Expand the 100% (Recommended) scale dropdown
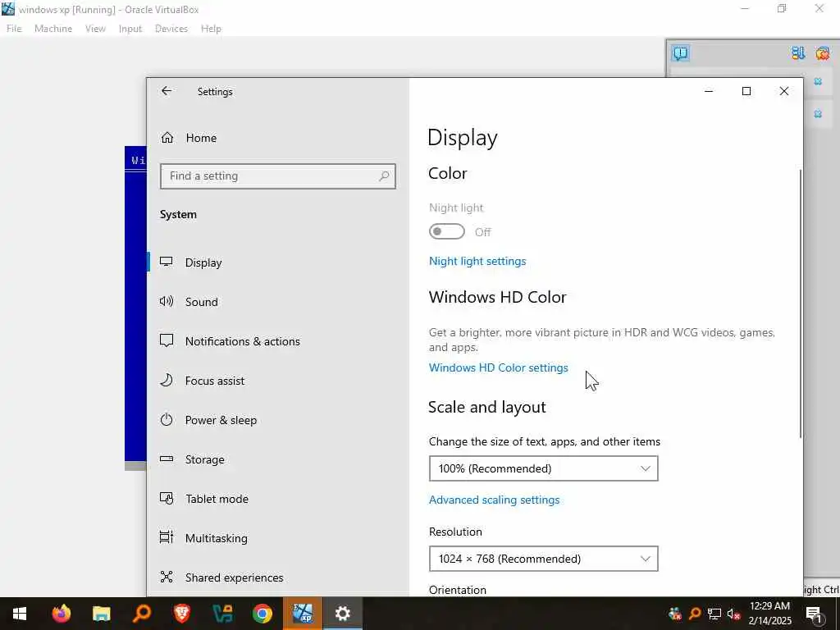The width and height of the screenshot is (840, 630). (543, 468)
